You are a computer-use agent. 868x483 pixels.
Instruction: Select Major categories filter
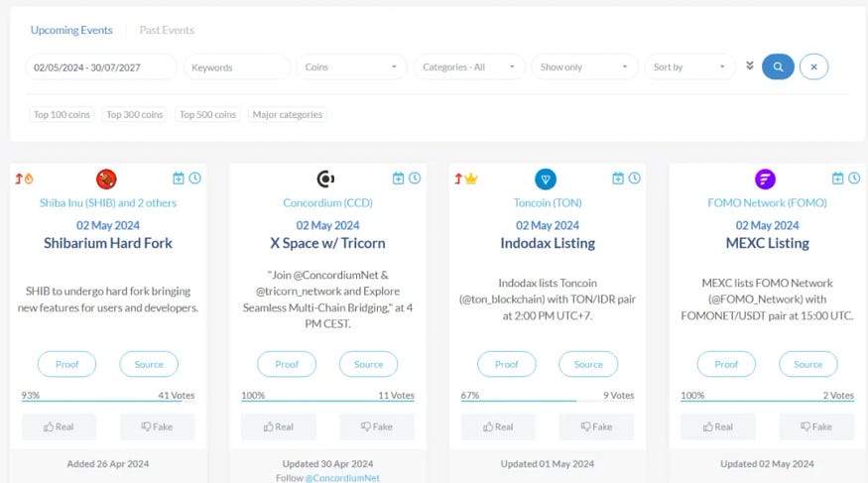288,114
